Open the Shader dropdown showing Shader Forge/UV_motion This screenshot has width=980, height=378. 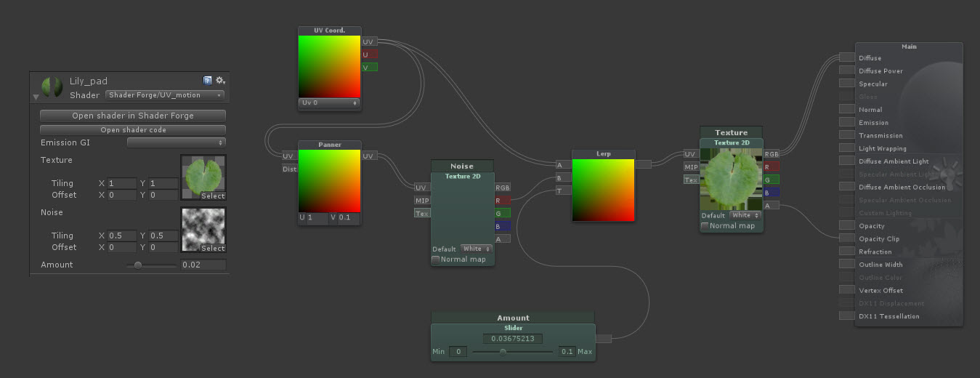coord(165,95)
